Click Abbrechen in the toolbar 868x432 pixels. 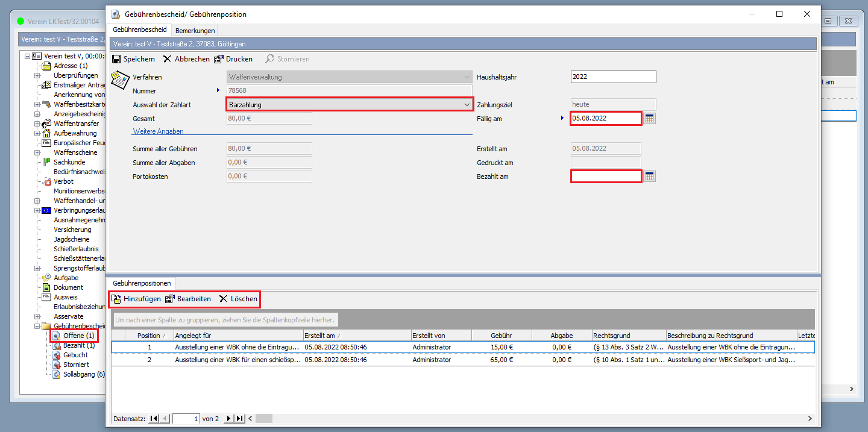pos(186,59)
